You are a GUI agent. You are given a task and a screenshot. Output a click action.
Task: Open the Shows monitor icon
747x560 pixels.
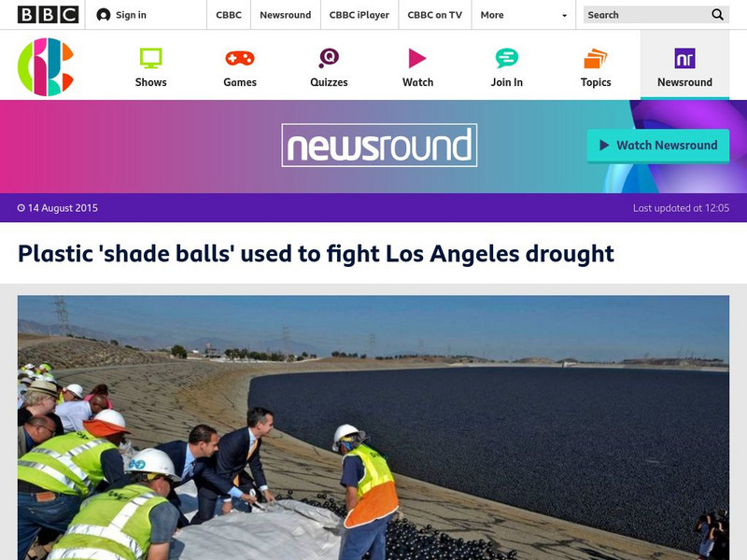click(150, 58)
